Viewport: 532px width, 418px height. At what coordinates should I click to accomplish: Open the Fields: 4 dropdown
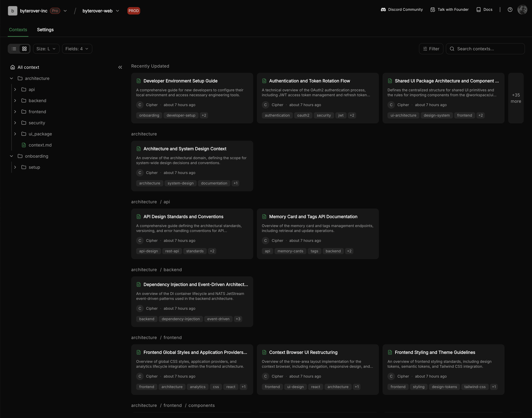pos(77,49)
